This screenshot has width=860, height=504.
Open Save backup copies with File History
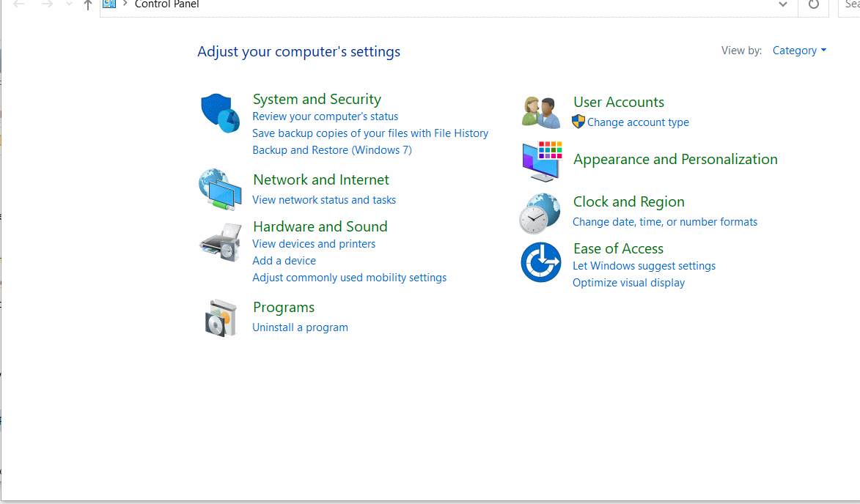370,133
